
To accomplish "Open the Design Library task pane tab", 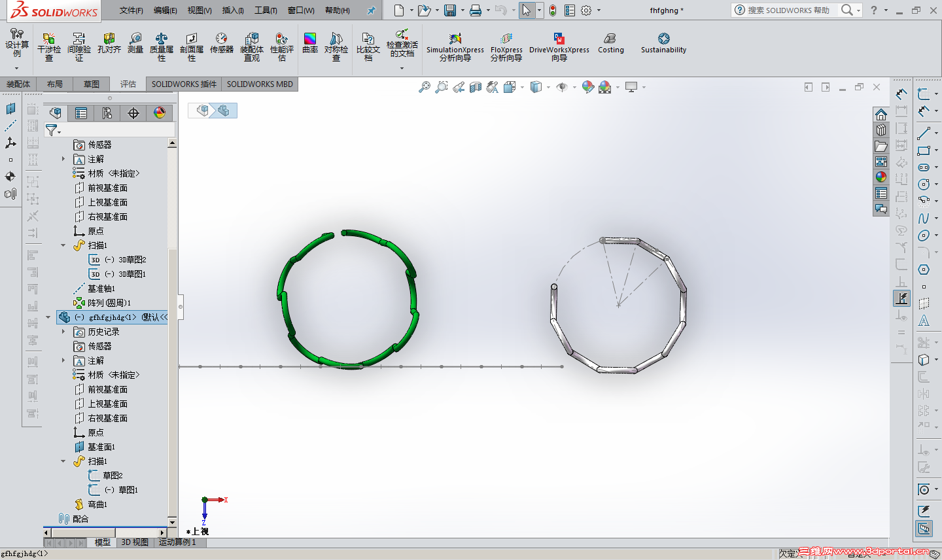I will (881, 130).
